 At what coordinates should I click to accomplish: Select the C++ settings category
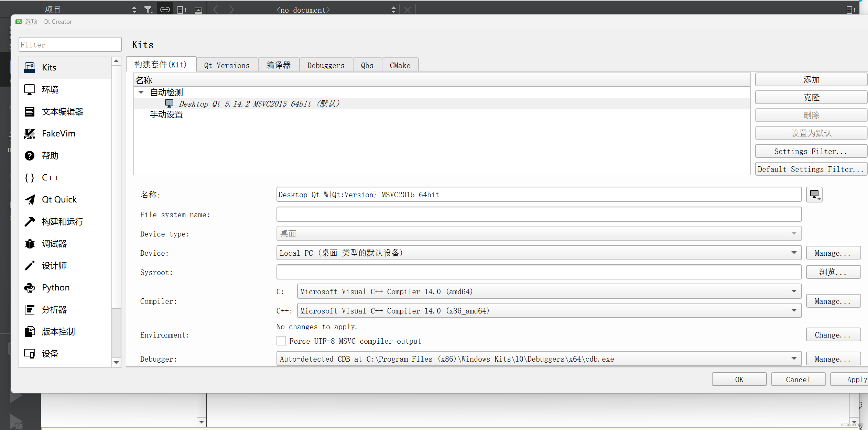51,177
